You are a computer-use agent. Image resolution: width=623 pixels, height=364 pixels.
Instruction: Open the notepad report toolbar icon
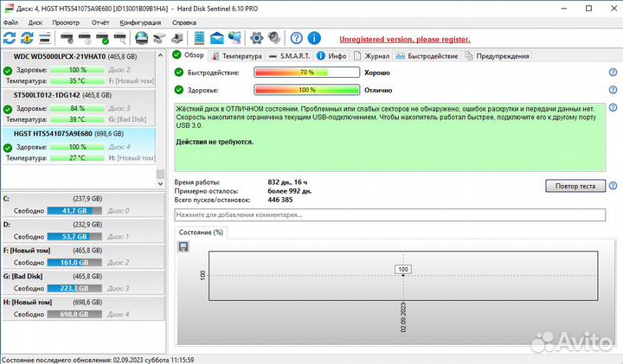[199, 38]
